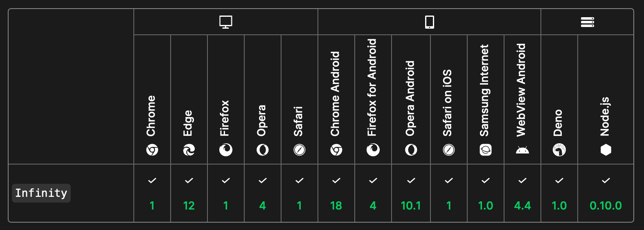Click the Edge browser logo
Screen dimensions: 644x230
[x=189, y=150]
